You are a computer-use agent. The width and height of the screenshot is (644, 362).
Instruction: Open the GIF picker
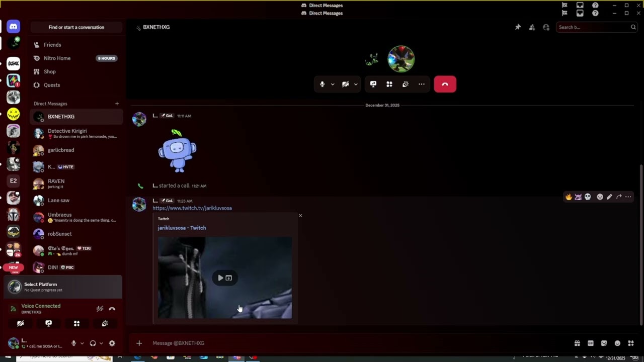[x=591, y=343]
